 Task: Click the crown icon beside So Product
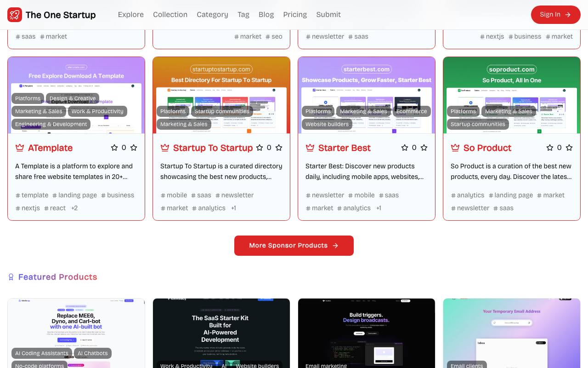point(455,148)
